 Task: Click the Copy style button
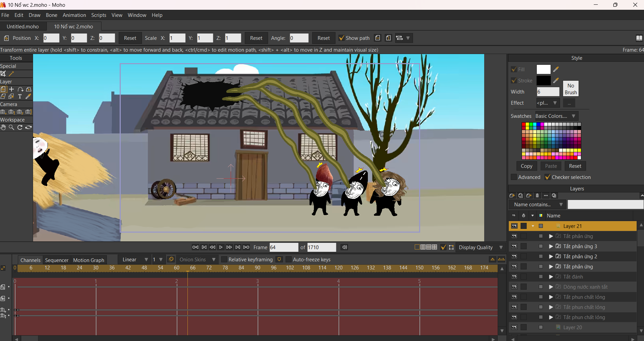click(x=526, y=166)
